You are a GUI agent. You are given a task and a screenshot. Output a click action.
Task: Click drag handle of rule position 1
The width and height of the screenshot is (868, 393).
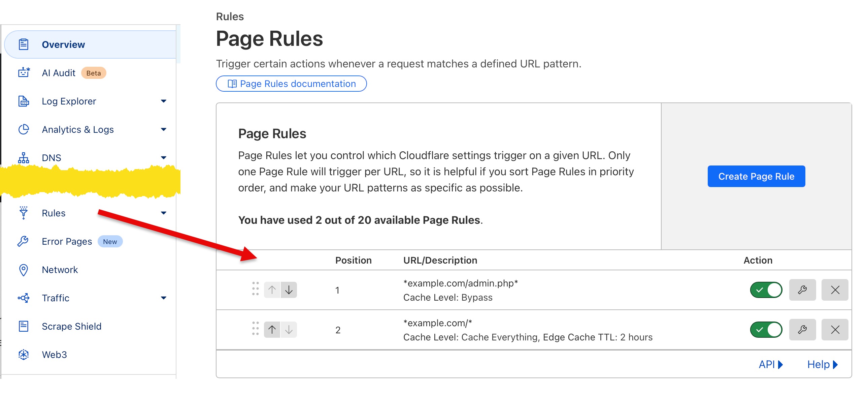tap(256, 289)
